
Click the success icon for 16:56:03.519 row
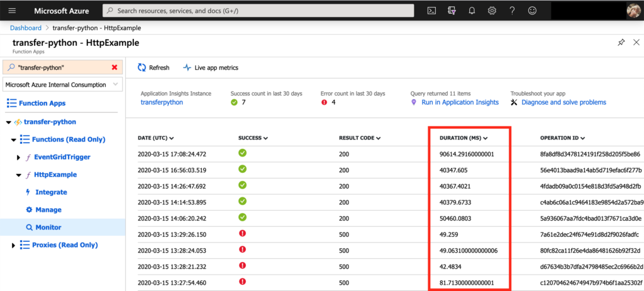[242, 169]
